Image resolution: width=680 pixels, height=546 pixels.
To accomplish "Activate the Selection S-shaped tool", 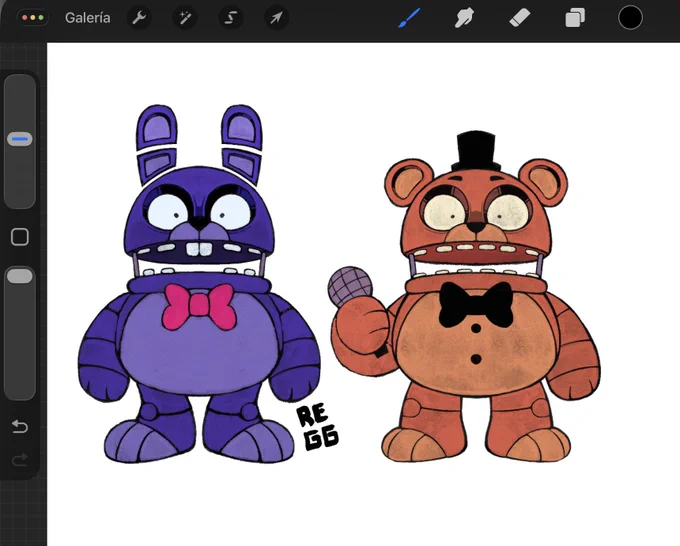I will (x=231, y=18).
